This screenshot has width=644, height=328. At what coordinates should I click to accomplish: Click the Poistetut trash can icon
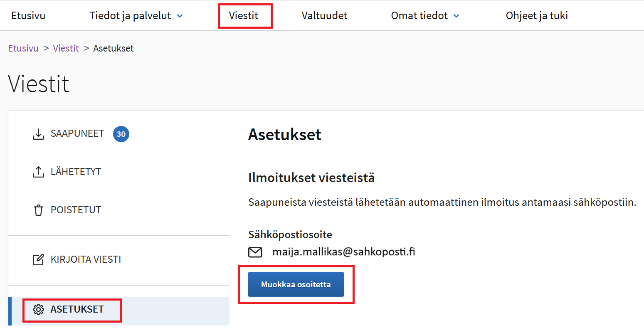click(x=38, y=210)
